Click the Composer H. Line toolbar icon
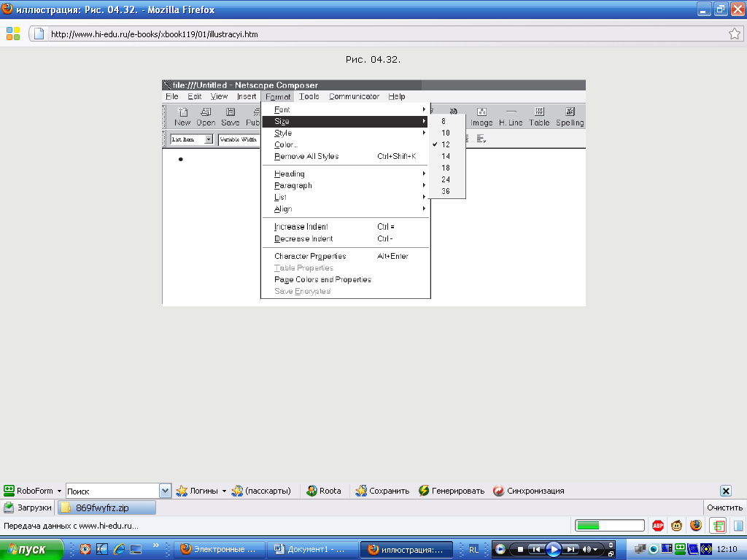The height and width of the screenshot is (560, 747). coord(511,117)
